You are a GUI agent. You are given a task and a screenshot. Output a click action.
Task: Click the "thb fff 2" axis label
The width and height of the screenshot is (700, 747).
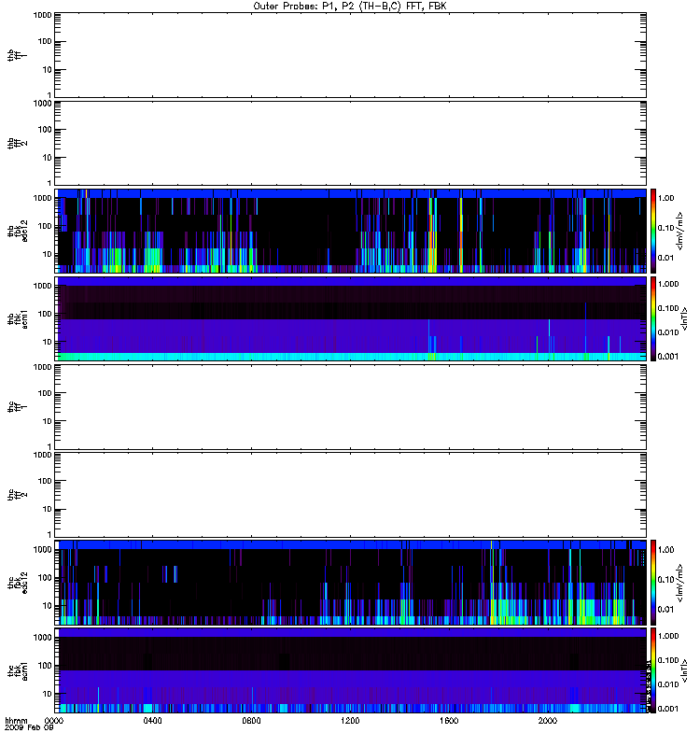click(17, 144)
